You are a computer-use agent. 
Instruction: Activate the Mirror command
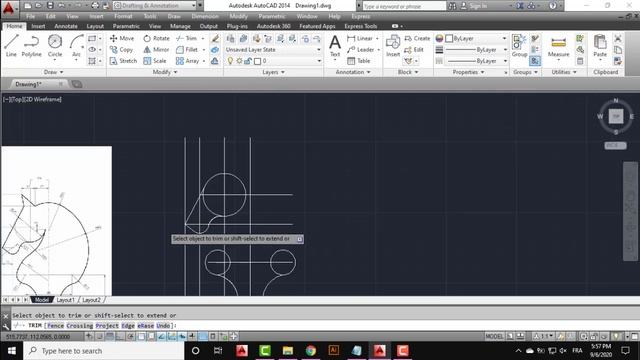(x=156, y=49)
